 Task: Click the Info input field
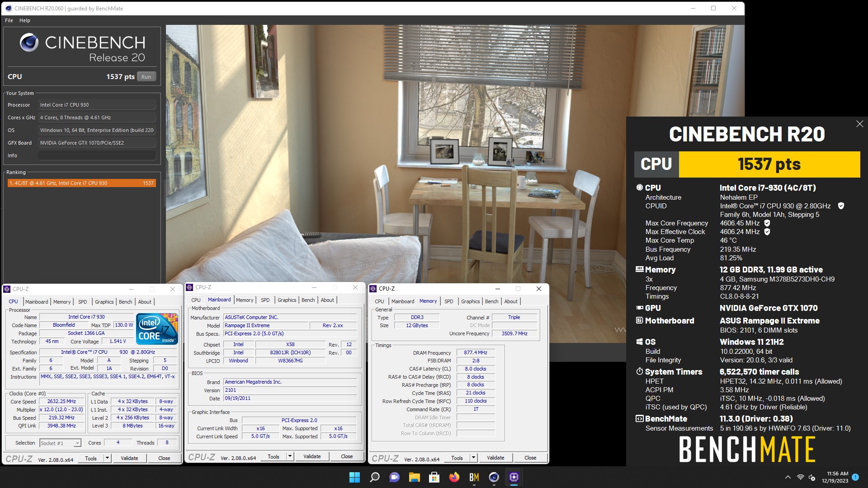[97, 155]
